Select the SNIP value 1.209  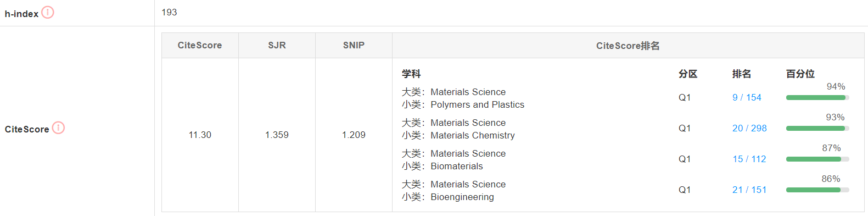(354, 135)
